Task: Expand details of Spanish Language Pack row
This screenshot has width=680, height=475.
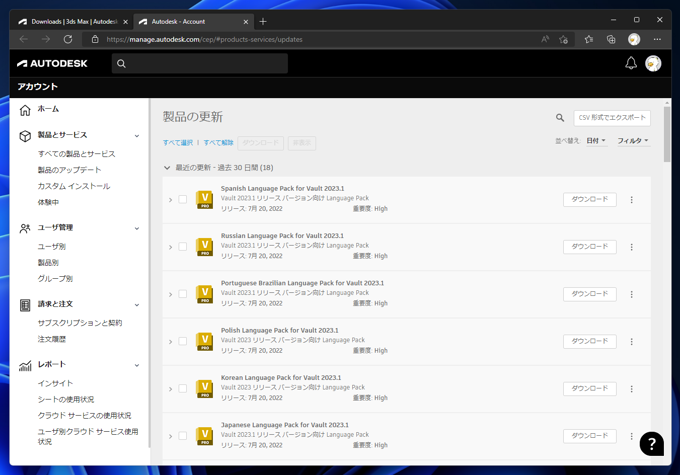Action: coord(170,200)
